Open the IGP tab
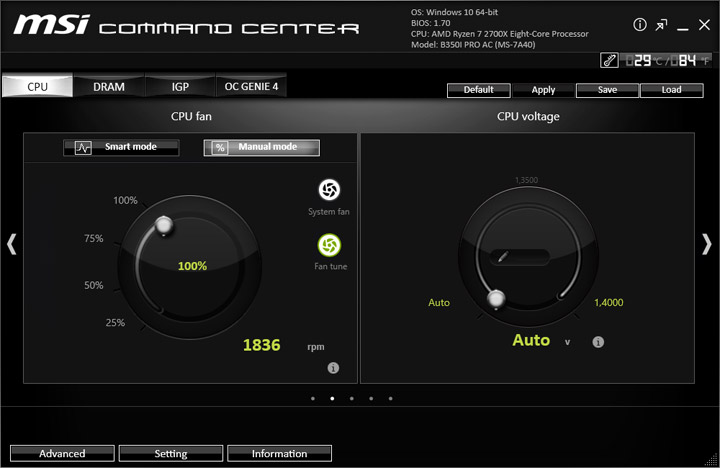Screen dimensions: 720x468 (x=180, y=86)
